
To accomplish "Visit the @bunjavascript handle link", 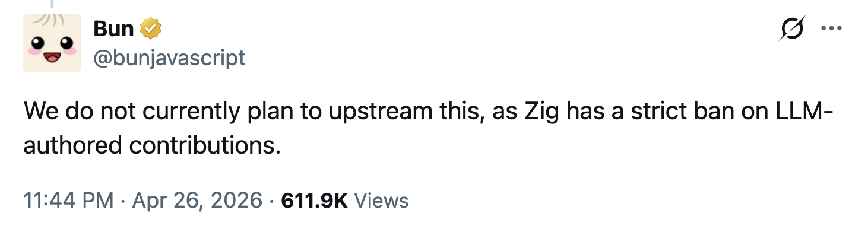I will pos(169,58).
